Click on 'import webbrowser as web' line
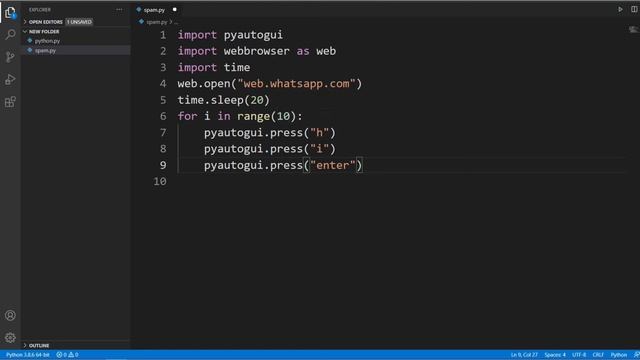 tap(257, 51)
